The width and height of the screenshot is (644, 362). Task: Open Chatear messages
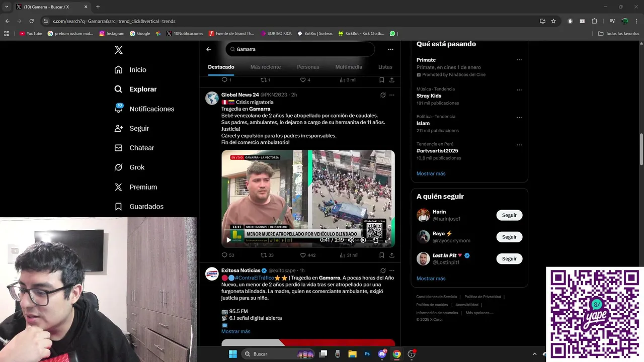click(x=134, y=148)
